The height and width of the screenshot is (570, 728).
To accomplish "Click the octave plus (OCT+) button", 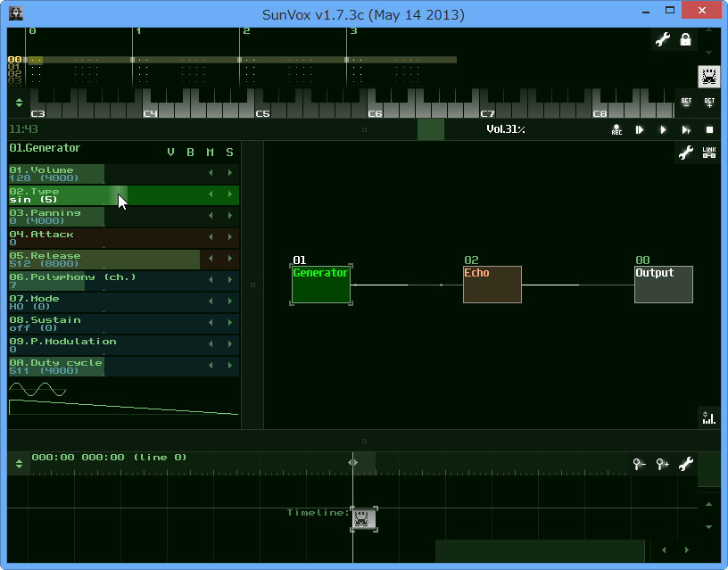I will (x=709, y=103).
